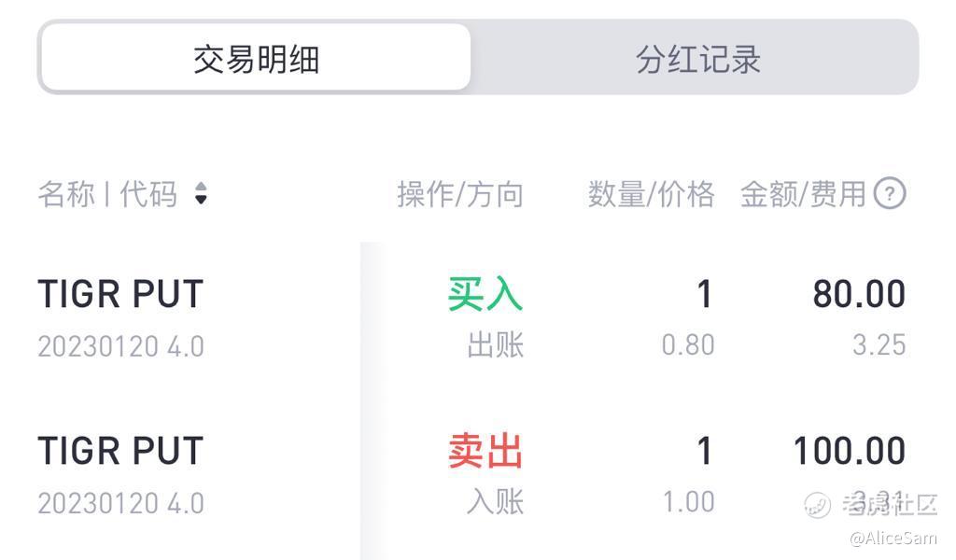Tap the 100.00 amount value
The height and width of the screenshot is (560, 956).
point(849,452)
